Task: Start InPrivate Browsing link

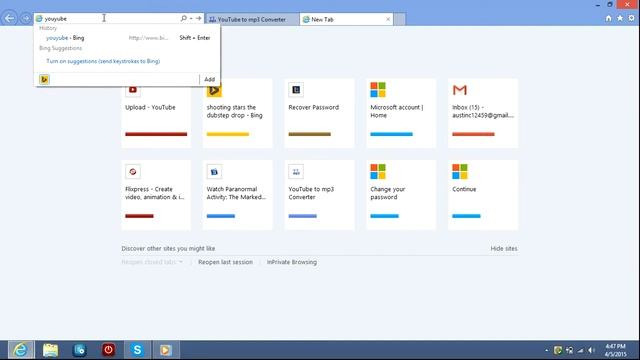Action: pyautogui.click(x=291, y=262)
